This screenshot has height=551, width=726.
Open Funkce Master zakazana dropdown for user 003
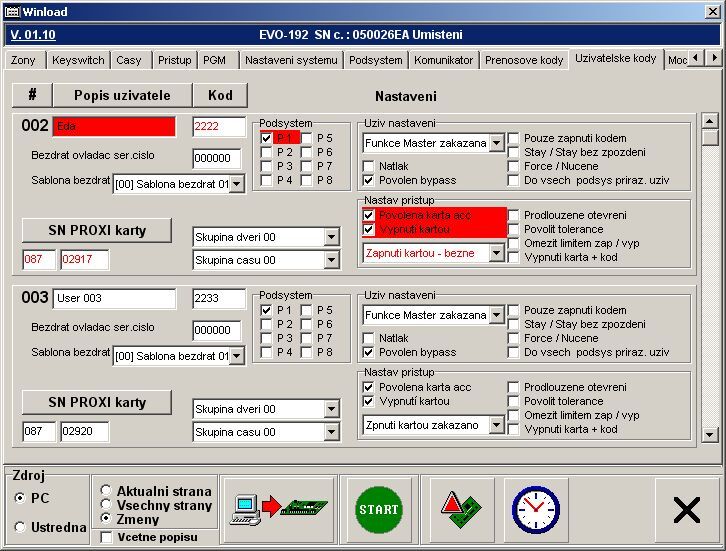[x=496, y=315]
